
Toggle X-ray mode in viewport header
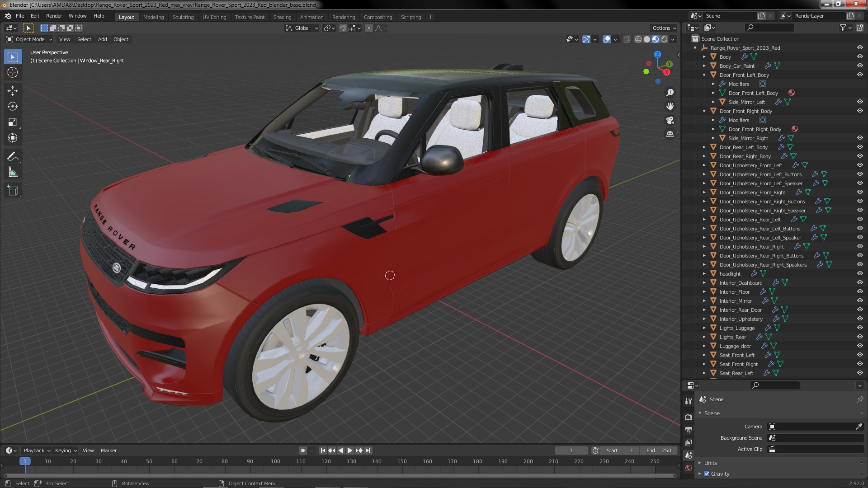(x=627, y=39)
